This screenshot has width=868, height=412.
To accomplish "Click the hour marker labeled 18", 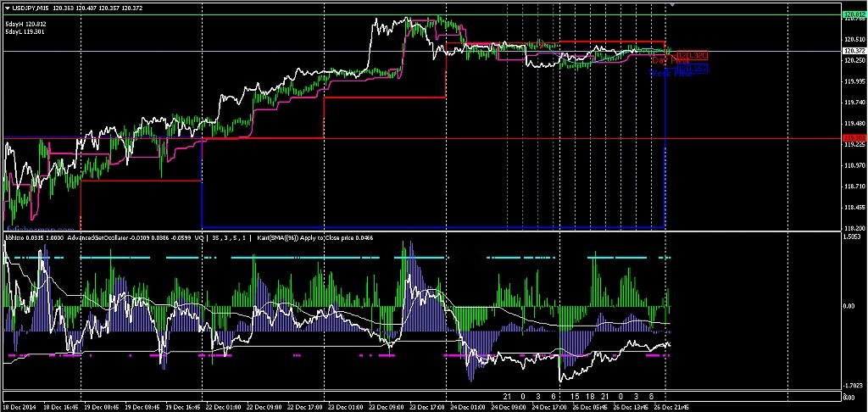I will (591, 397).
